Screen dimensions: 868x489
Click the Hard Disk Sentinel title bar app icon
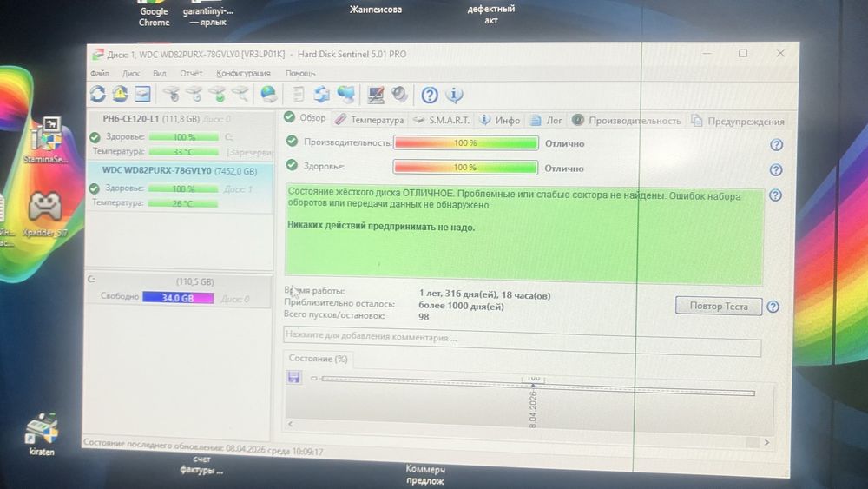[x=98, y=54]
